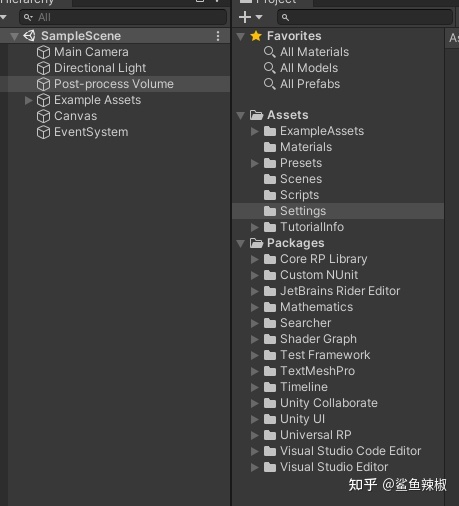Open All Materials favorite search
459x506 pixels.
pos(315,52)
